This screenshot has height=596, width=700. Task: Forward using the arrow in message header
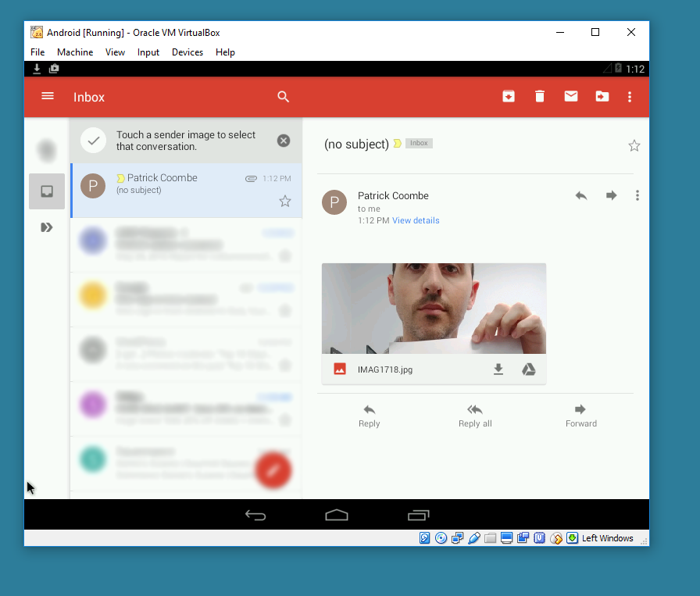(611, 195)
